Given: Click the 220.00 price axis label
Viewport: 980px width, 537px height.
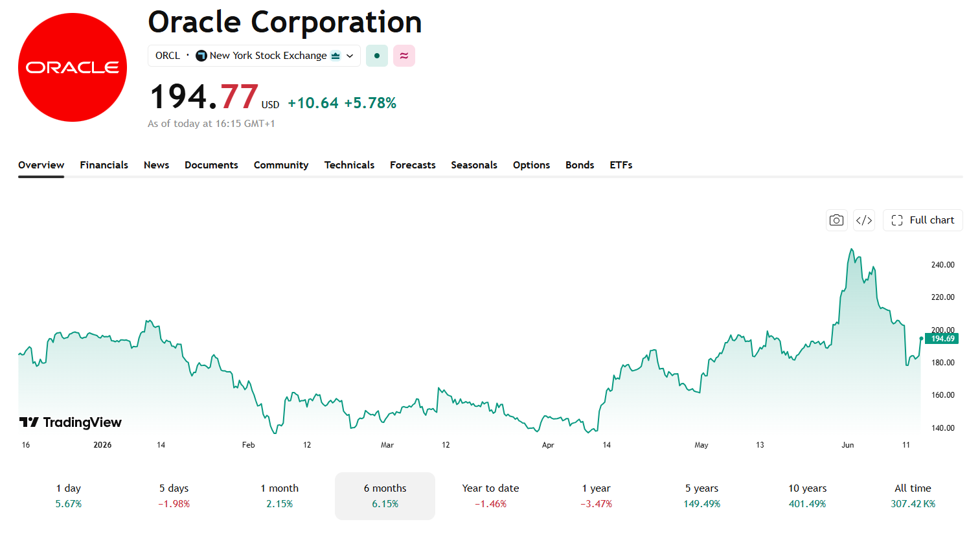Looking at the screenshot, I should coord(943,297).
